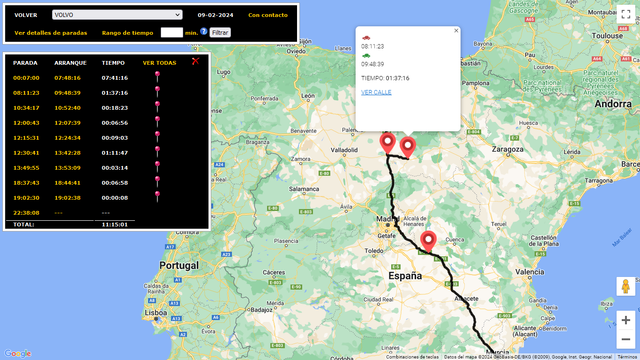Zoom in on the map
The image size is (640, 360).
tap(626, 320)
